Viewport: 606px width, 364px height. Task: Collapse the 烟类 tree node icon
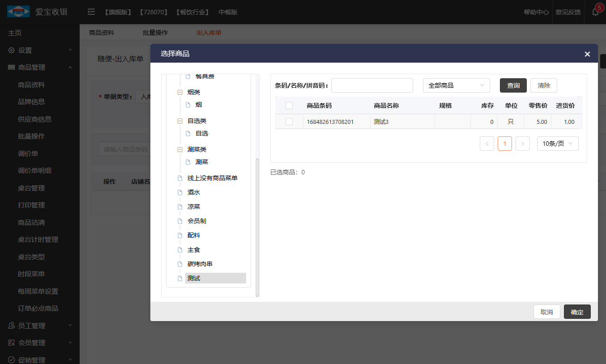click(180, 92)
